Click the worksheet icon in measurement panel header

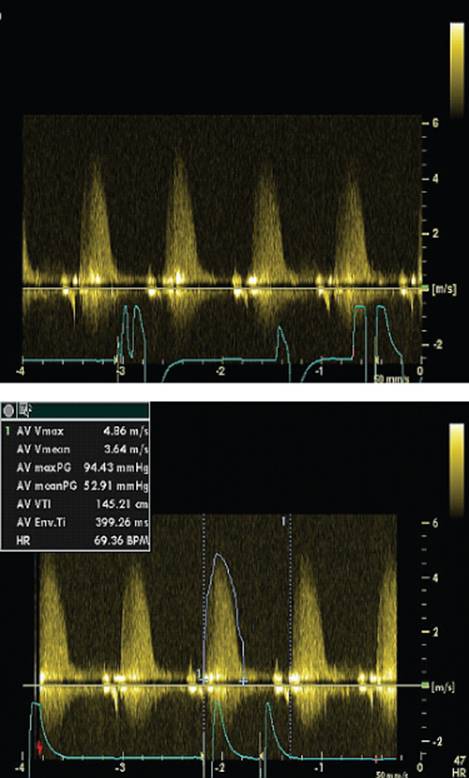25,410
